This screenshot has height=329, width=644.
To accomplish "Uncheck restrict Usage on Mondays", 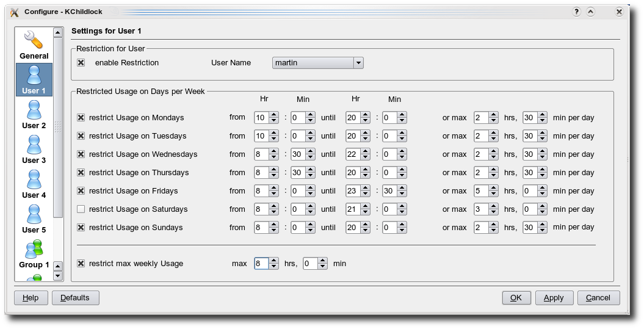I will [81, 118].
